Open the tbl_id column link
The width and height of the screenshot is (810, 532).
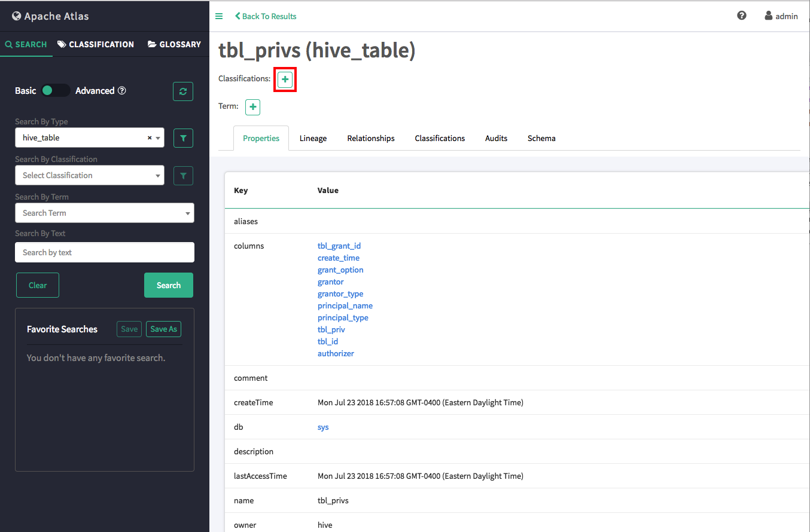[x=328, y=341]
